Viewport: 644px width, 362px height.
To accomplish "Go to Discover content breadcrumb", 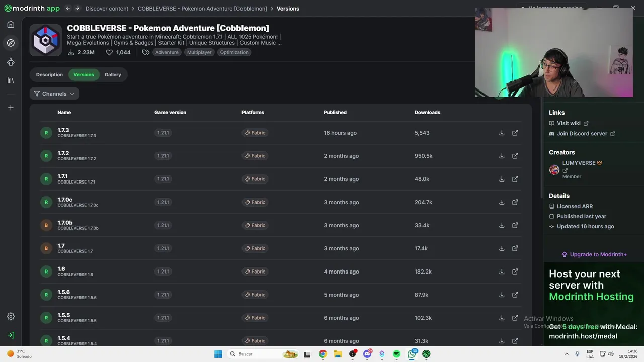I will click(107, 9).
